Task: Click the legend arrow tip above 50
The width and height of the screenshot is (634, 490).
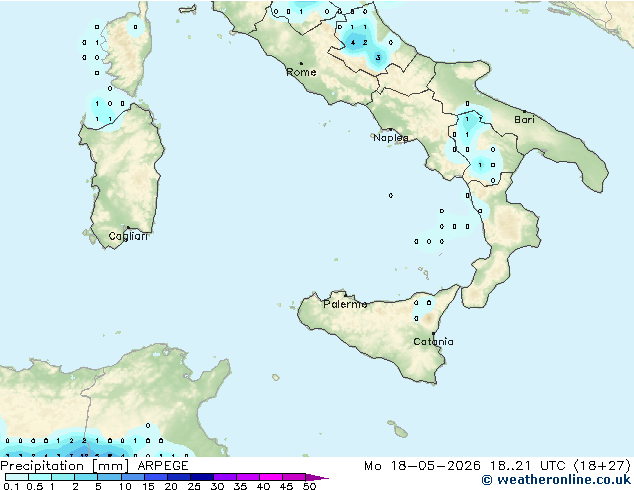Action: tap(317, 477)
